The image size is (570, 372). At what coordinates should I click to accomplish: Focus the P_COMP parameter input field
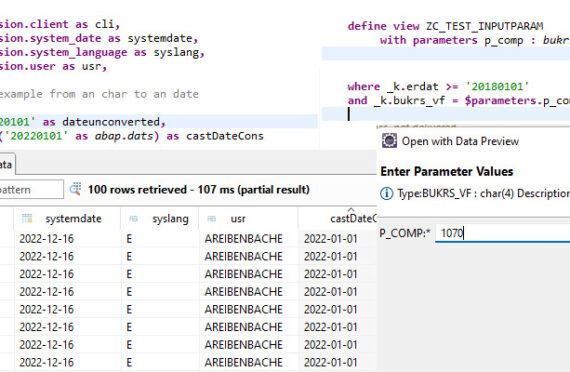point(502,233)
